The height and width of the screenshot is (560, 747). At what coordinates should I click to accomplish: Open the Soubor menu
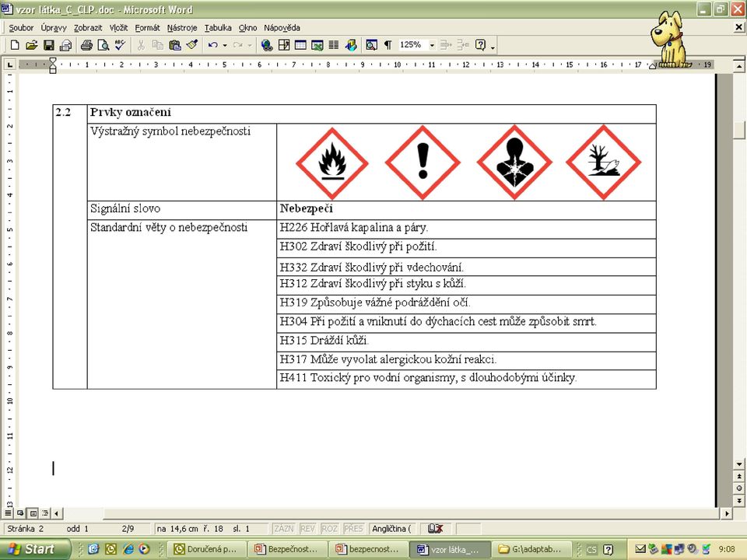click(22, 28)
